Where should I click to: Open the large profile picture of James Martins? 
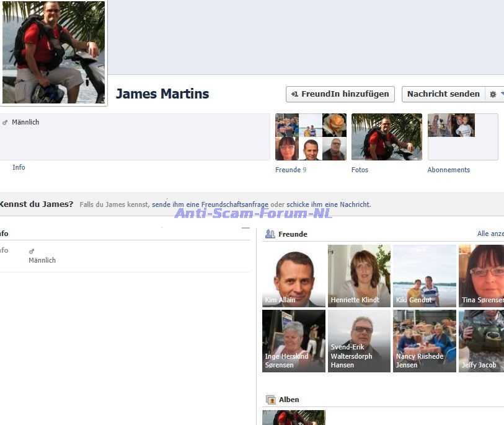point(53,52)
